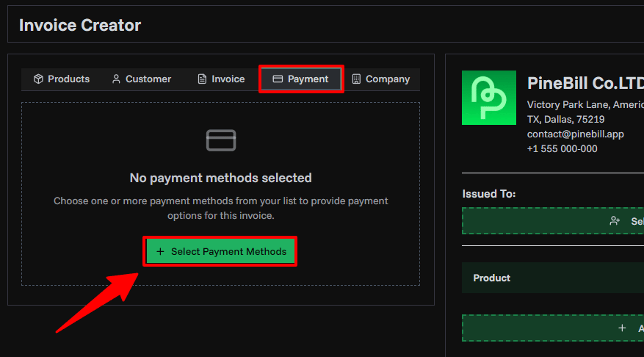The width and height of the screenshot is (644, 357).
Task: Open the Products tab
Action: tap(62, 79)
